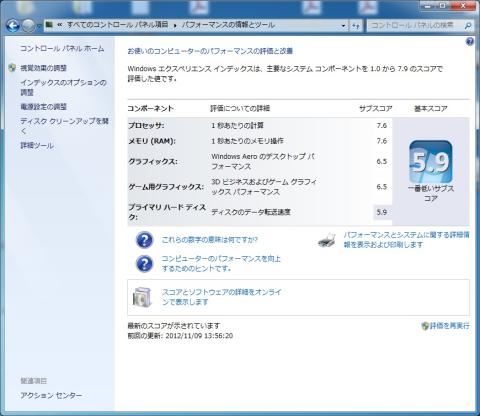Click shield icon beside 評価を再実行
The image size is (480, 416).
point(425,326)
